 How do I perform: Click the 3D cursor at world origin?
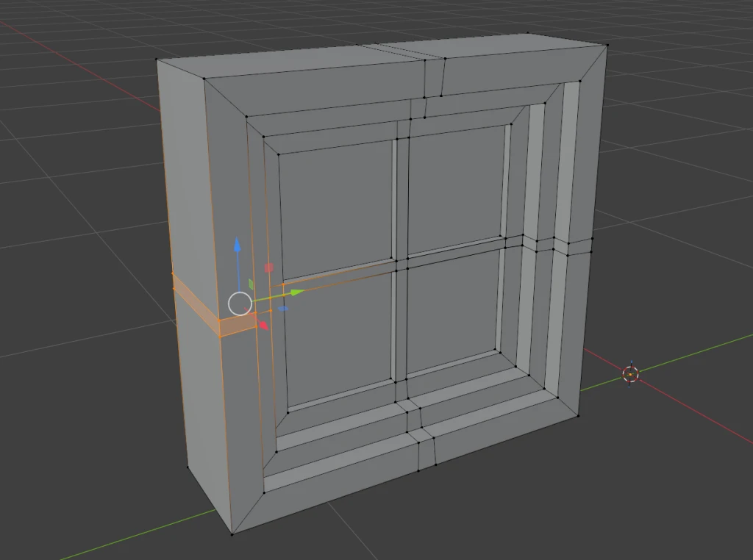(630, 374)
